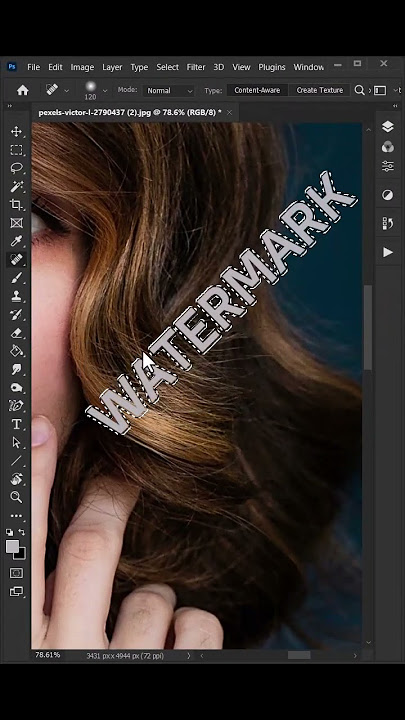Select the Rectangular Marquee tool
The image size is (405, 720).
[17, 150]
